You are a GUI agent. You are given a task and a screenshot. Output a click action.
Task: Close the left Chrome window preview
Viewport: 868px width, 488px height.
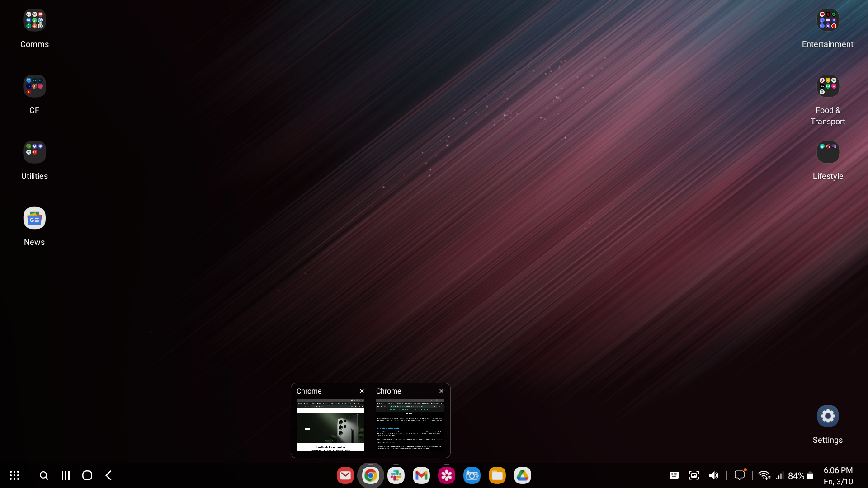362,391
